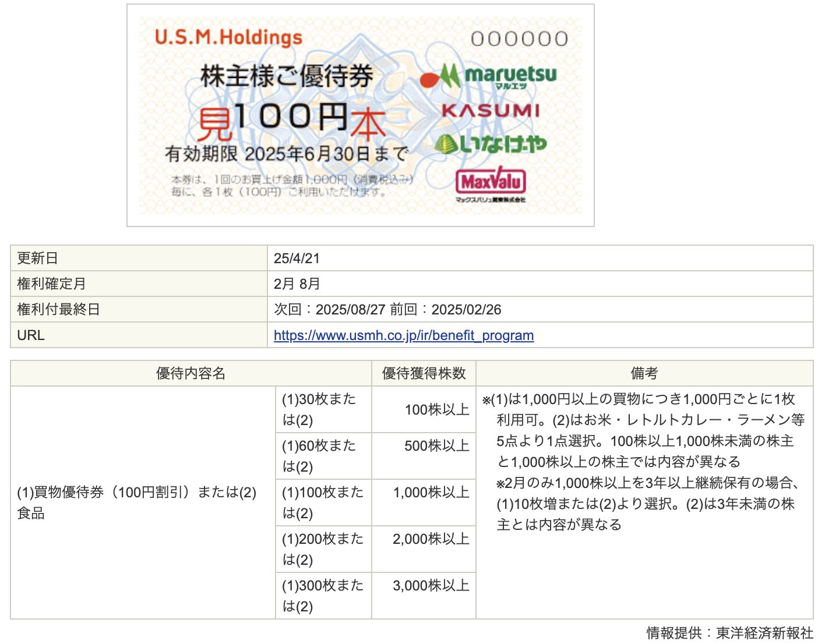Select the (1)60枚または(2) cell
Image resolution: width=818 pixels, height=644 pixels.
[323, 456]
